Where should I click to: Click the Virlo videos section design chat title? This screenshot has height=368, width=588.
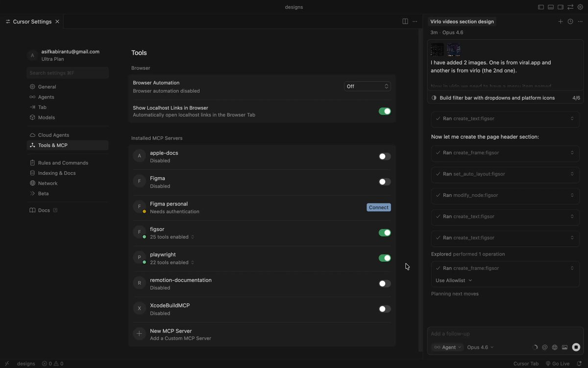pos(462,22)
